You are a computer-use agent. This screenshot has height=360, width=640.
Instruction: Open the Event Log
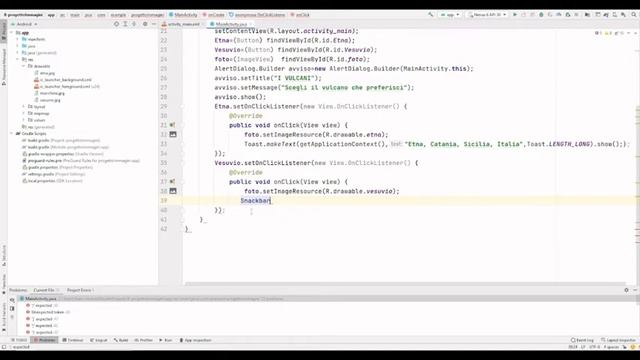pos(582,340)
